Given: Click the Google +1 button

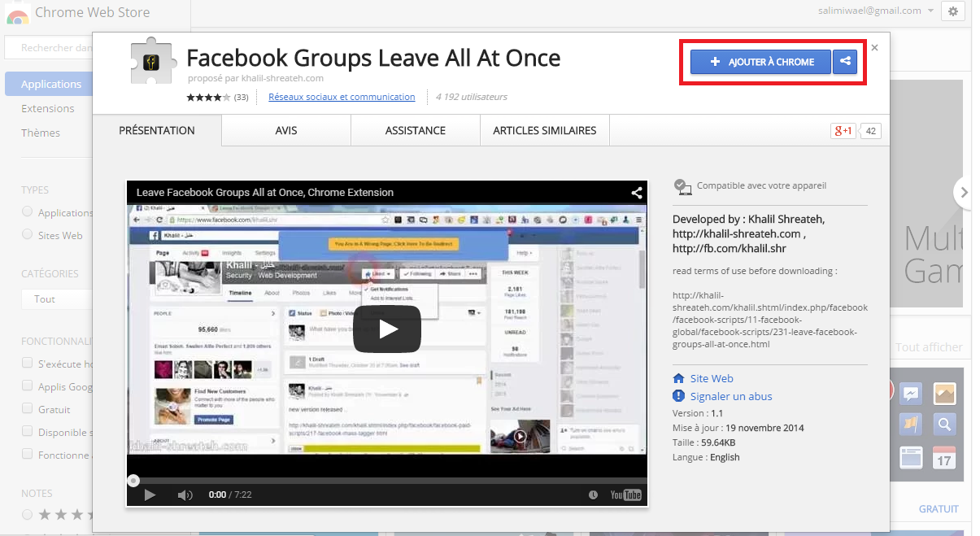Looking at the screenshot, I should point(843,131).
